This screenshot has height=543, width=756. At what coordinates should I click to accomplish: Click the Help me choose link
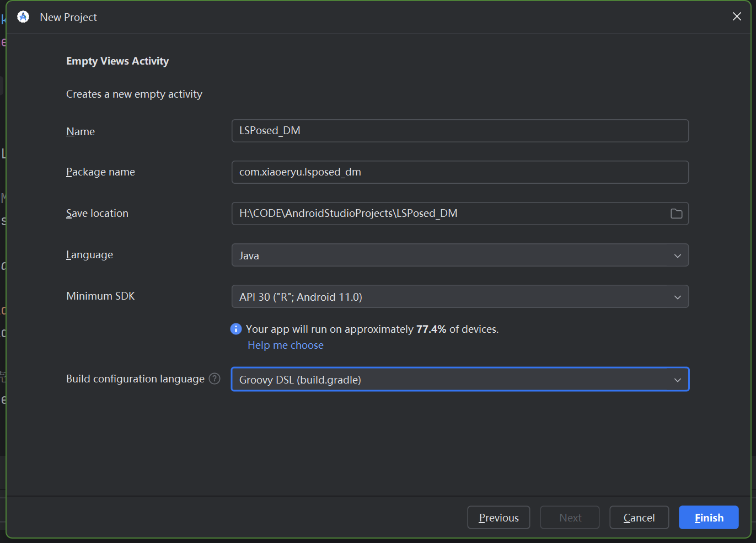click(285, 345)
